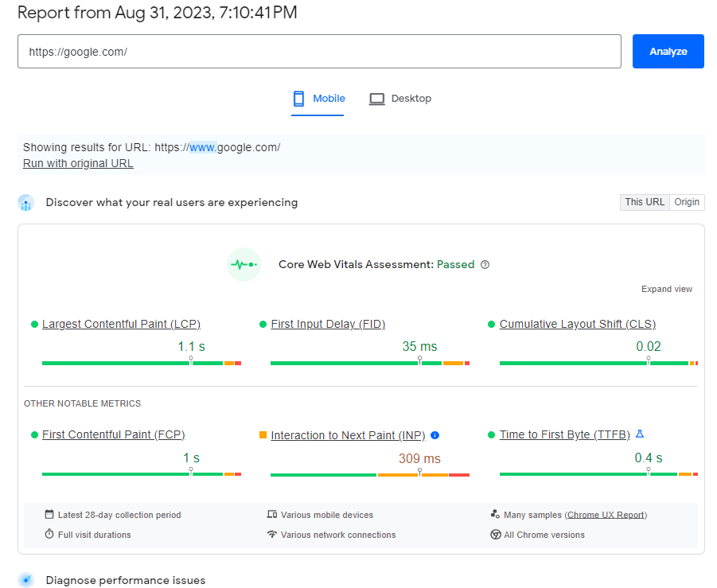Focus the URL input field with google.com
Screen dimensions: 717x588
319,51
